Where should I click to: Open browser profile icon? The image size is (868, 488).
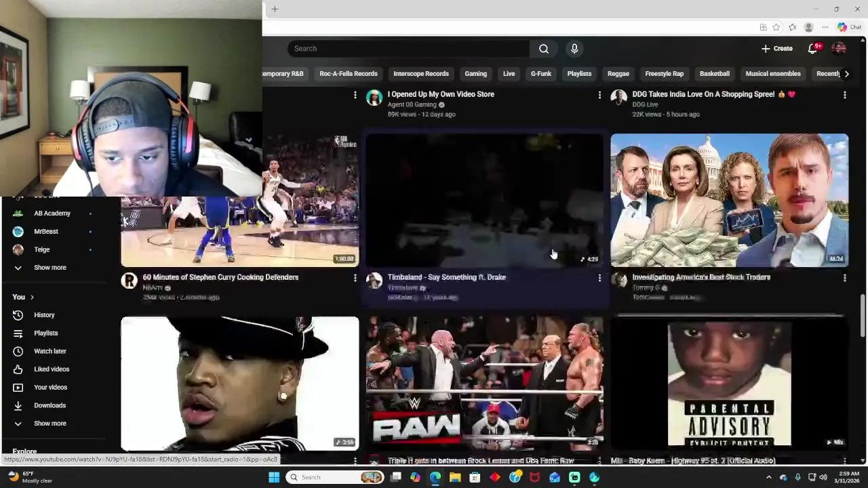point(808,27)
